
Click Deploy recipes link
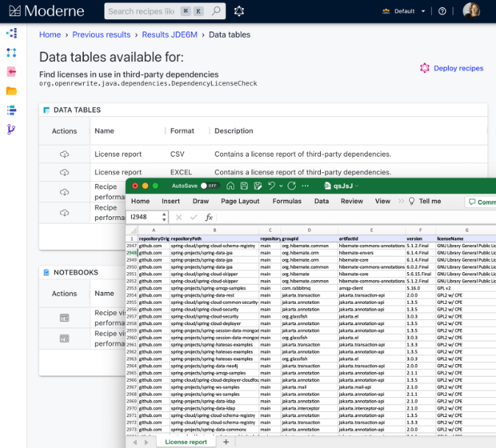click(452, 68)
